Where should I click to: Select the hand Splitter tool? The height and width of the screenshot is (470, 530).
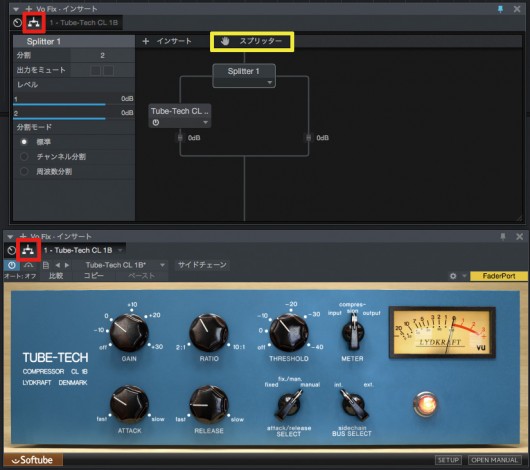tap(252, 41)
